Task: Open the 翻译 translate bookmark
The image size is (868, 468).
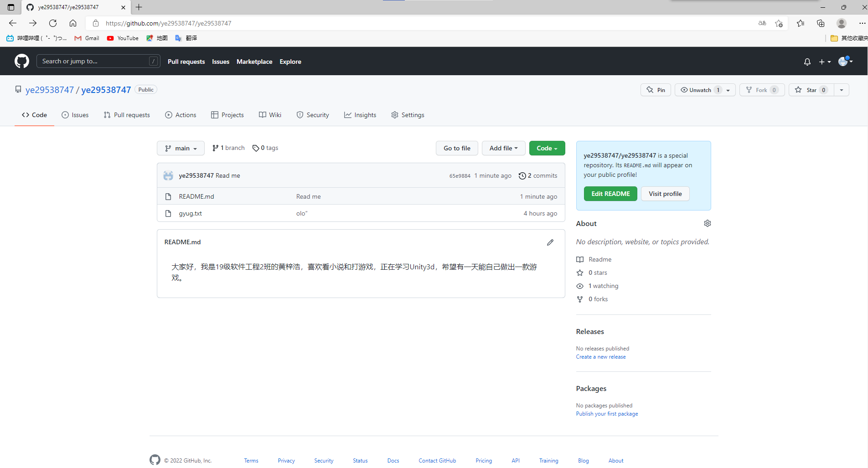Action: coord(186,38)
